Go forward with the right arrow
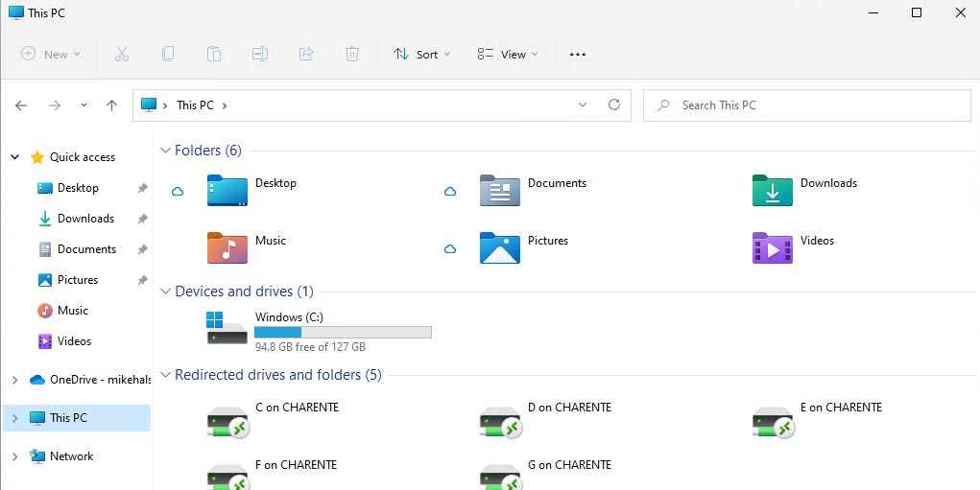The width and height of the screenshot is (980, 490). click(x=55, y=105)
